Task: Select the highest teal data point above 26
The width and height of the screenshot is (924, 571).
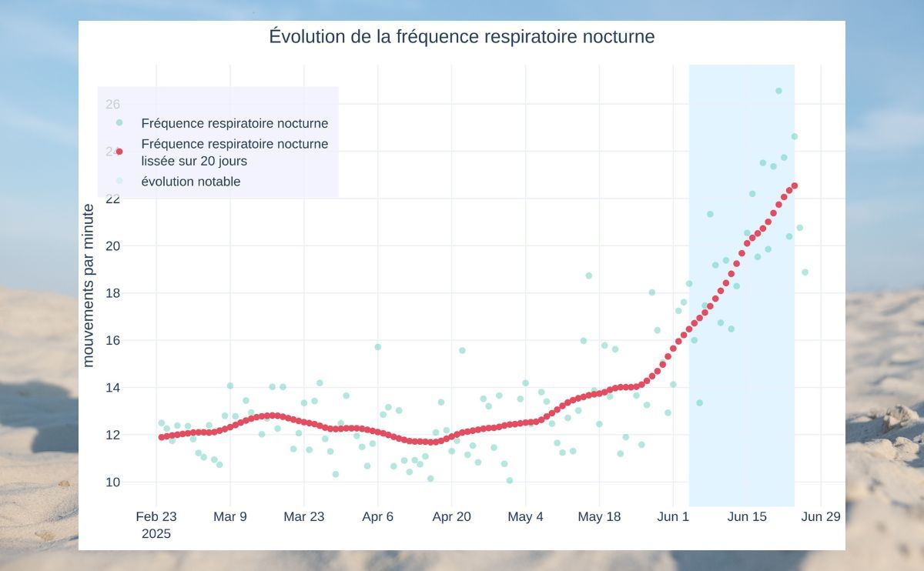Action: pos(778,91)
